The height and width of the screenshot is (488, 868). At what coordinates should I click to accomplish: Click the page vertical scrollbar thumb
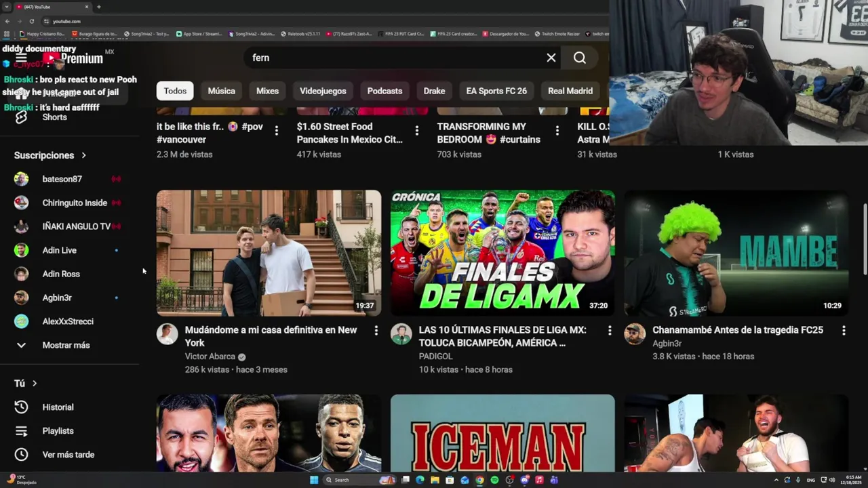click(x=864, y=239)
